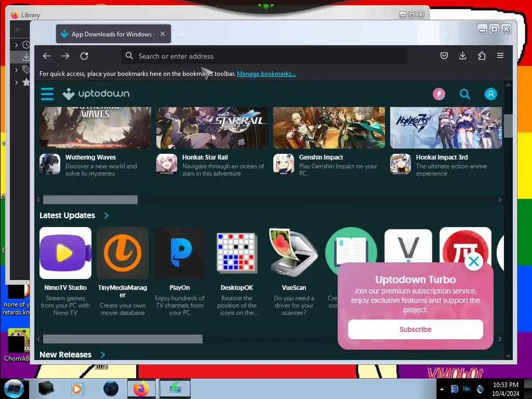Expand the History item in Library window

[16, 45]
